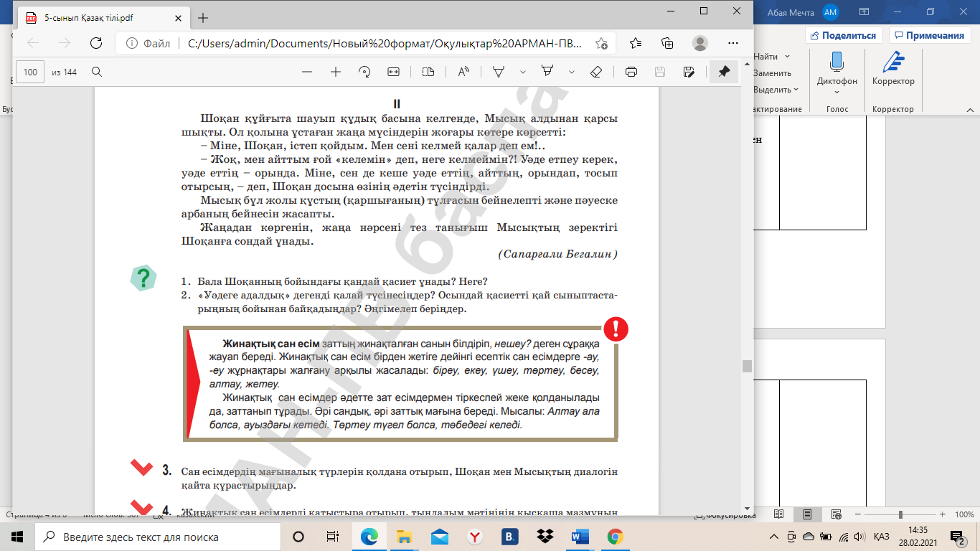The width and height of the screenshot is (980, 551).
Task: Unpin the PDF toolbar
Action: point(724,72)
